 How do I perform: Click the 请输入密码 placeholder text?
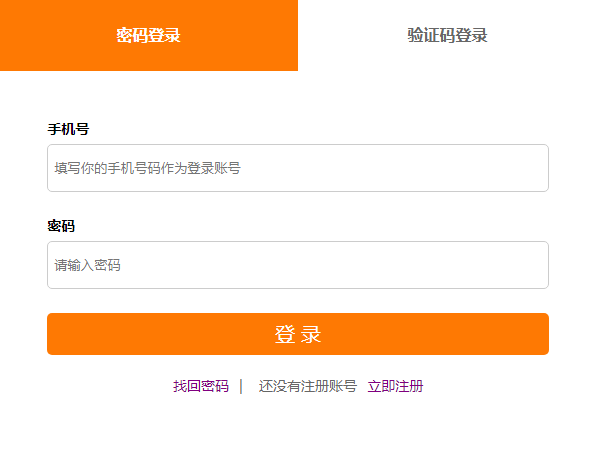coord(87,265)
